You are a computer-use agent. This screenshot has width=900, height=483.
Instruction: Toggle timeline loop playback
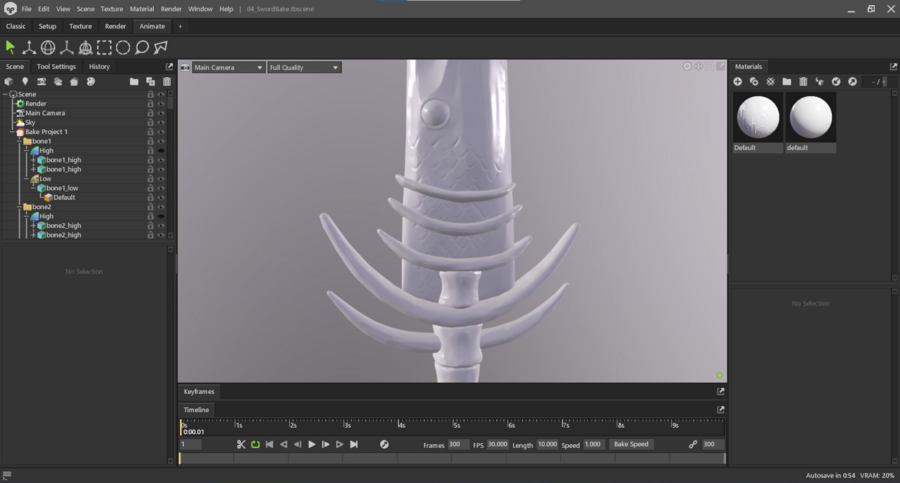pyautogui.click(x=255, y=444)
